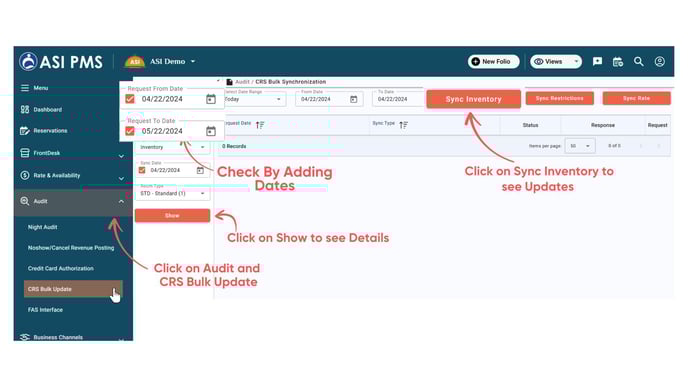Click the orange Show button
Image resolution: width=688 pixels, height=387 pixels.
pos(172,215)
